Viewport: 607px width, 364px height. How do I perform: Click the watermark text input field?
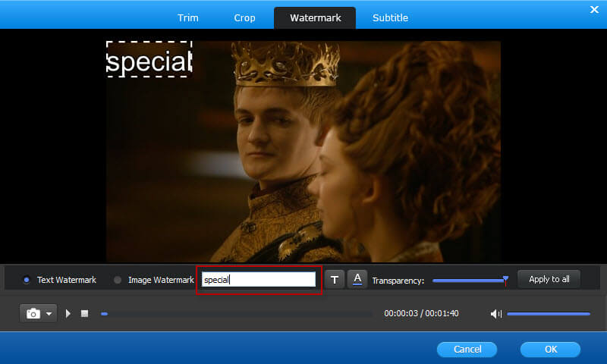259,279
